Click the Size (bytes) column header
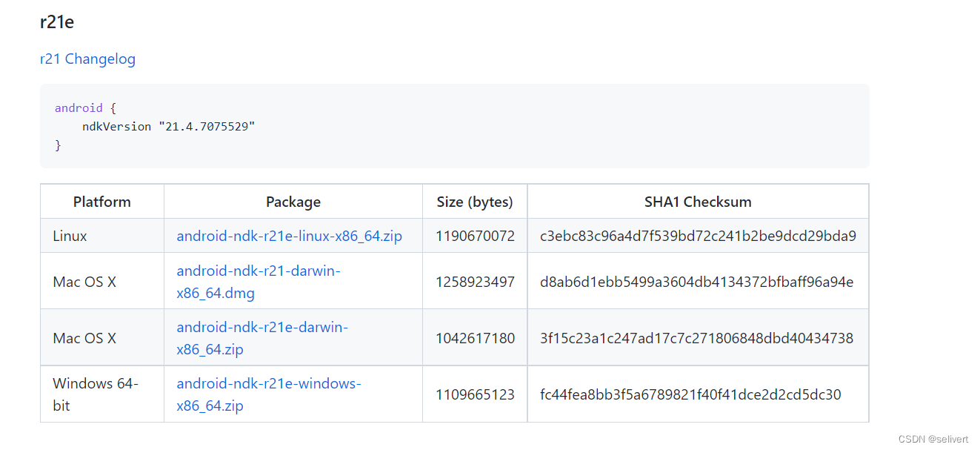The width and height of the screenshot is (980, 450). pos(474,201)
